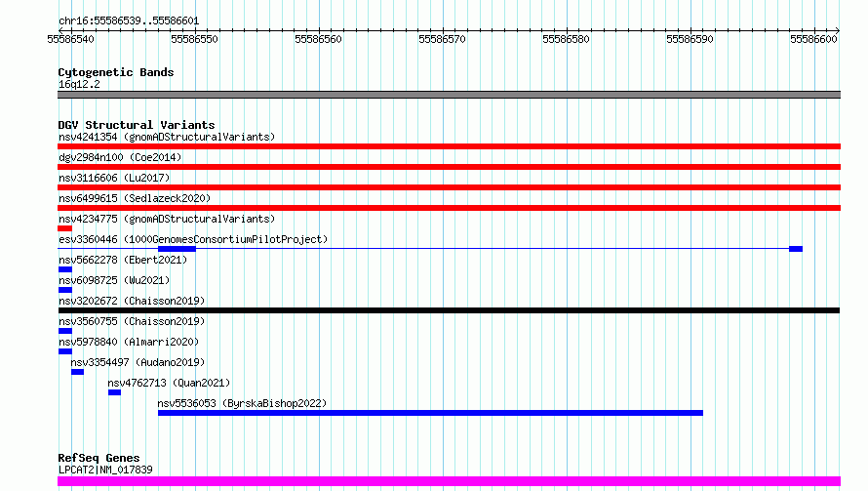Select the nsv6098725 (Wu2021) label
The width and height of the screenshot is (868, 491).
click(x=114, y=280)
